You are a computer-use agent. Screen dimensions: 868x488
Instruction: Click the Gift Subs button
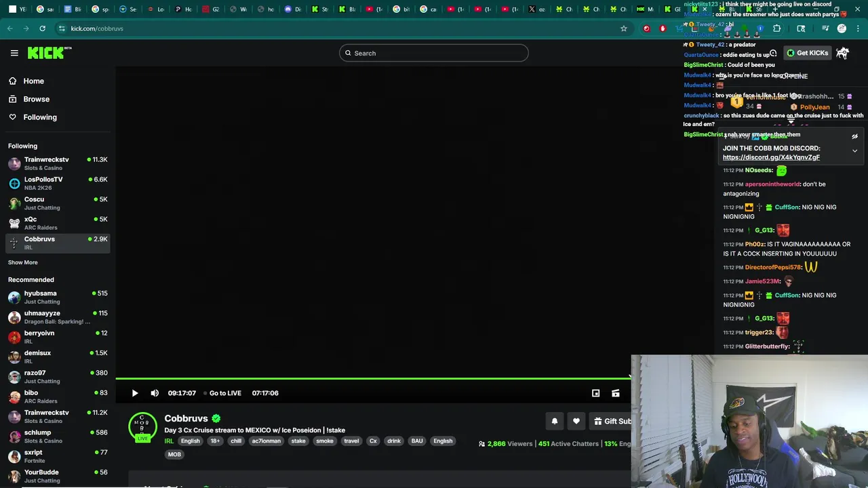coord(611,421)
